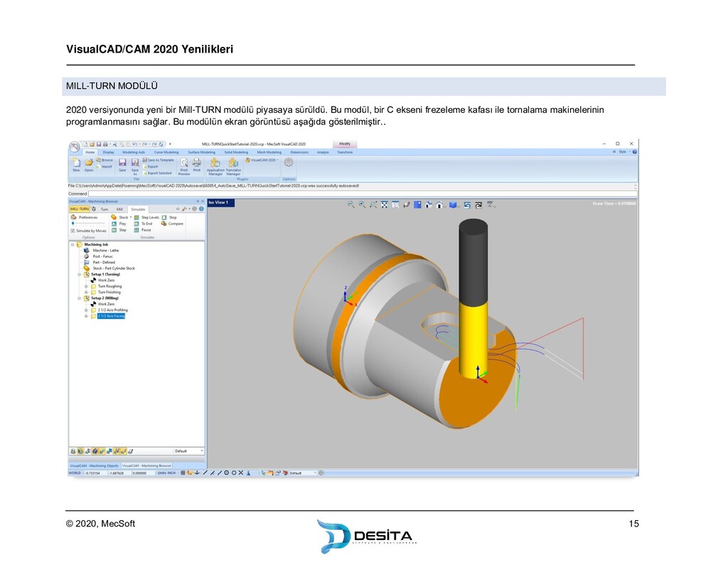The image size is (728, 562).
Task: Click the zoom out icon in view toolbar
Action: (351, 205)
